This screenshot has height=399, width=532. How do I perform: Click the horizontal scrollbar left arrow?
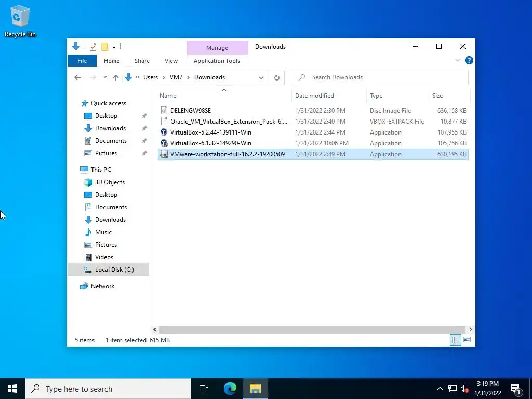click(x=155, y=329)
